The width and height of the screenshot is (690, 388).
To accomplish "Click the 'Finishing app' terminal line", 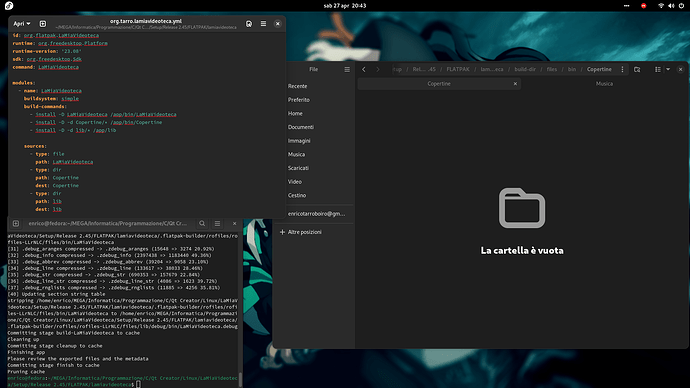I will tap(26, 352).
